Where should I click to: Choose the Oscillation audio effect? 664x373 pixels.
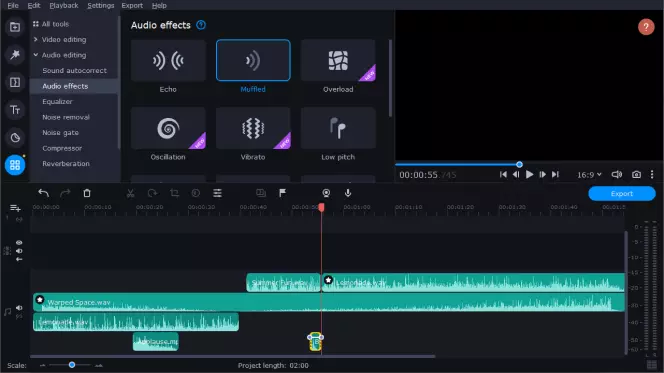(x=168, y=128)
